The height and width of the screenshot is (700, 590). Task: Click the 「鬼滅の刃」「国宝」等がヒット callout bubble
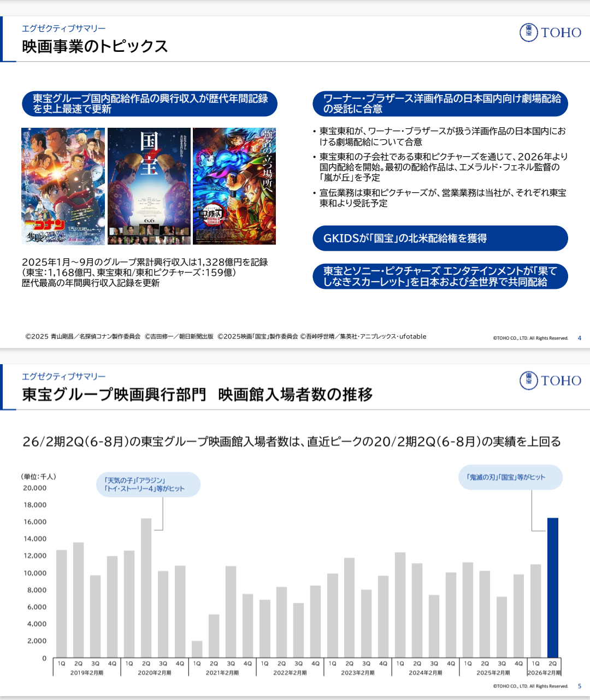point(510,477)
